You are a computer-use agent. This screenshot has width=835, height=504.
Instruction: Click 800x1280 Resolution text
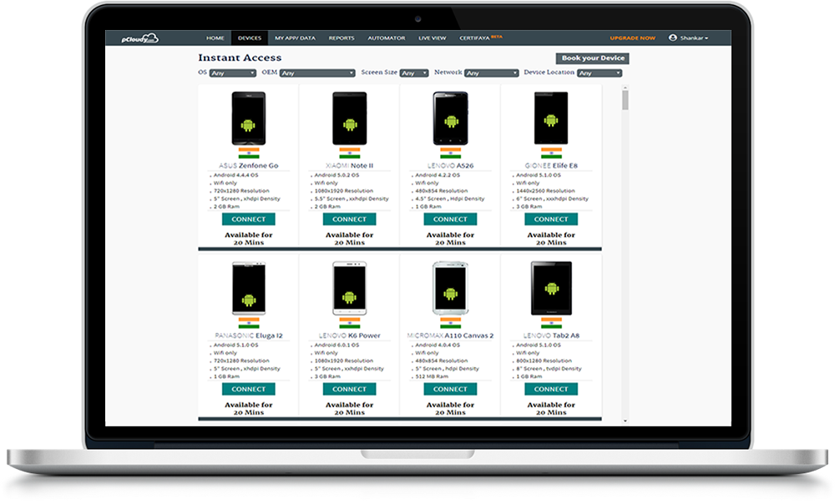(x=544, y=360)
